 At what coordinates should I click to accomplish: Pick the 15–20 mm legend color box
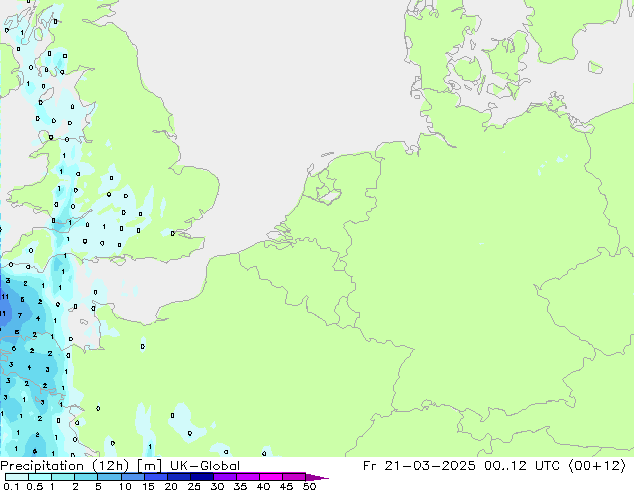156,477
